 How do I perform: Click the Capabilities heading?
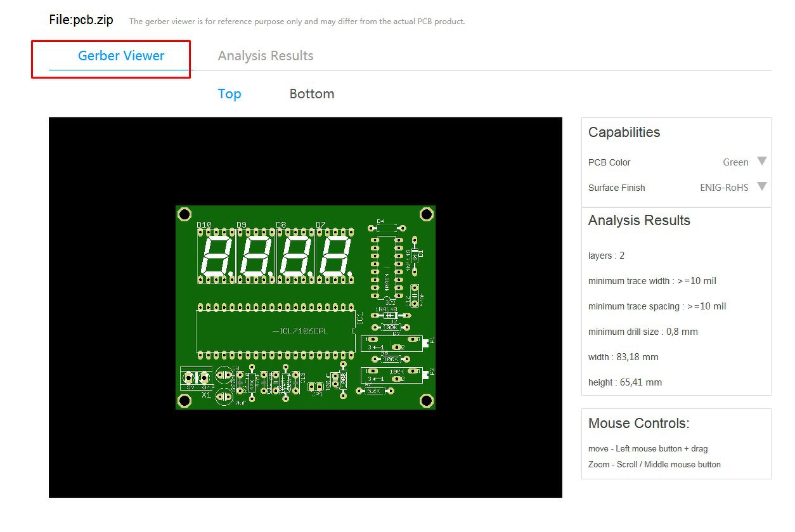pyautogui.click(x=624, y=133)
